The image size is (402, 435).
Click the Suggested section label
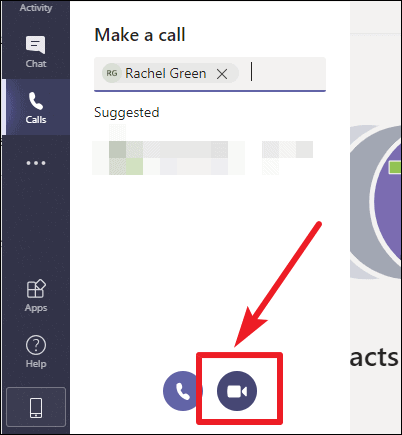coord(127,112)
